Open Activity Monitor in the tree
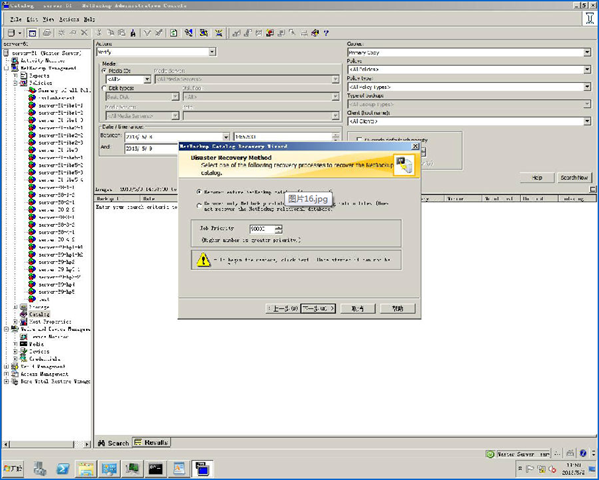Image resolution: width=599 pixels, height=480 pixels. click(42, 61)
